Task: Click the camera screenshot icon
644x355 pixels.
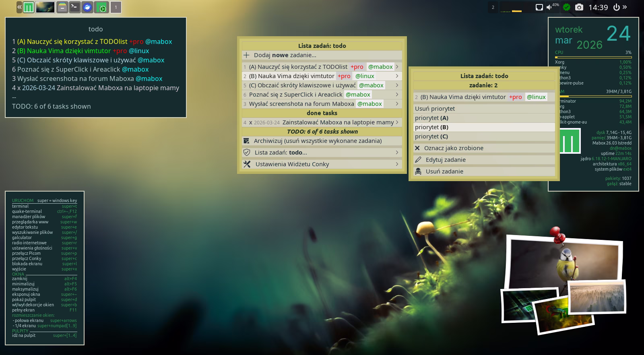Action: click(579, 7)
